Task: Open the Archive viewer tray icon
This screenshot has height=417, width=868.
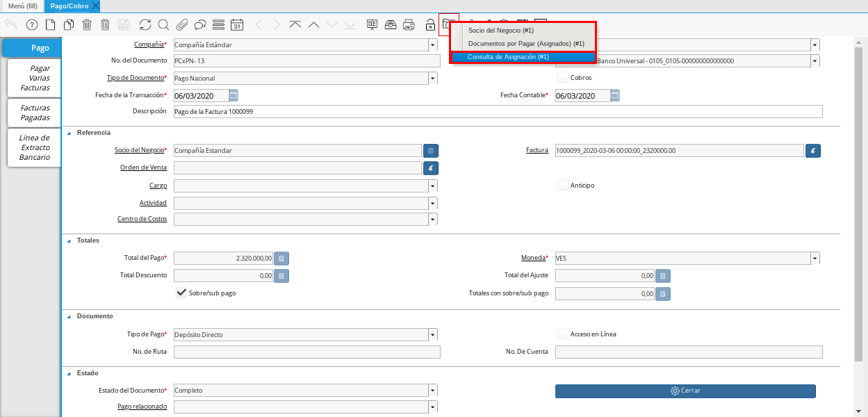Action: [x=391, y=25]
